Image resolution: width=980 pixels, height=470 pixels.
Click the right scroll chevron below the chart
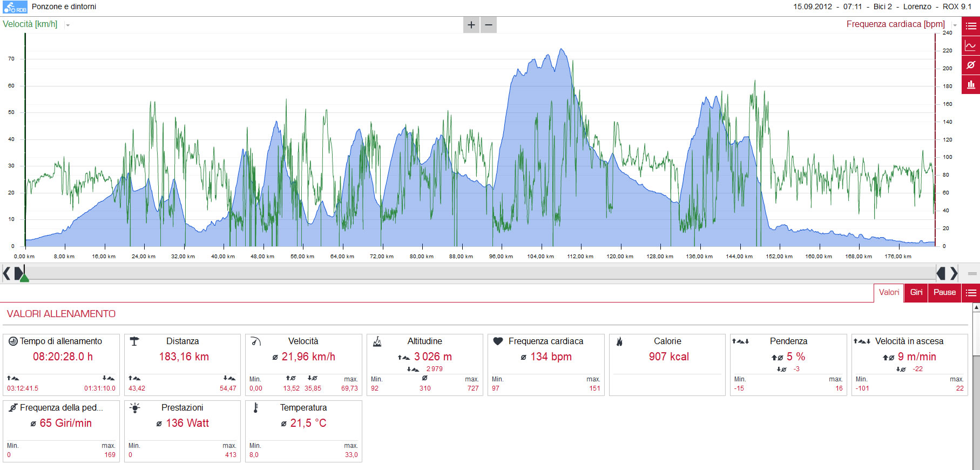click(x=954, y=273)
